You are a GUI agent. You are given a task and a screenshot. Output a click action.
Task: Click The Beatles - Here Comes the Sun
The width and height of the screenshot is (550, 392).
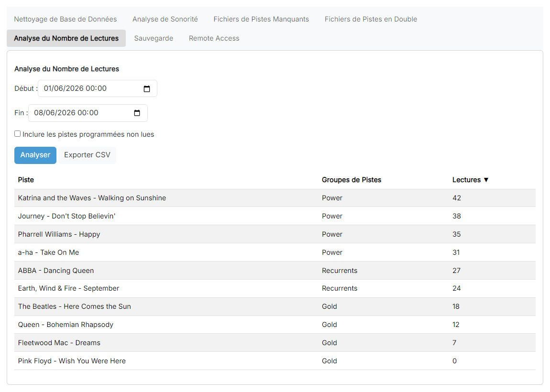tap(74, 306)
